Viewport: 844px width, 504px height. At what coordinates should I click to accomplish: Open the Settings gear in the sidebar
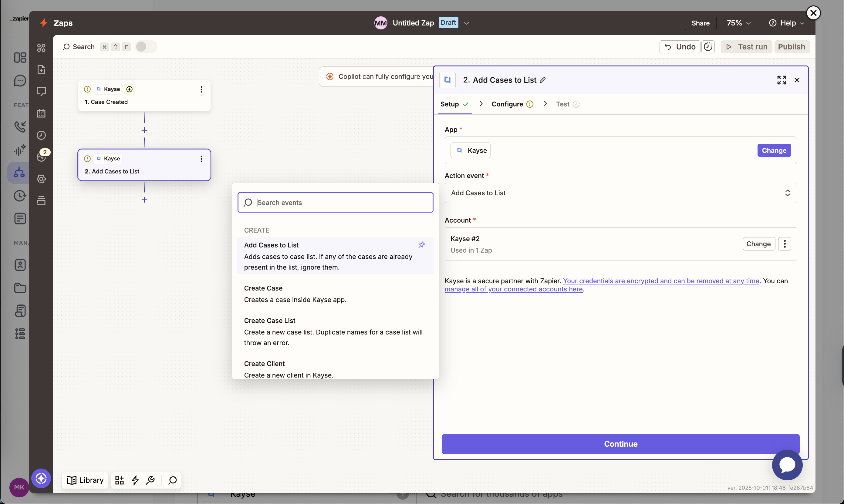point(42,179)
